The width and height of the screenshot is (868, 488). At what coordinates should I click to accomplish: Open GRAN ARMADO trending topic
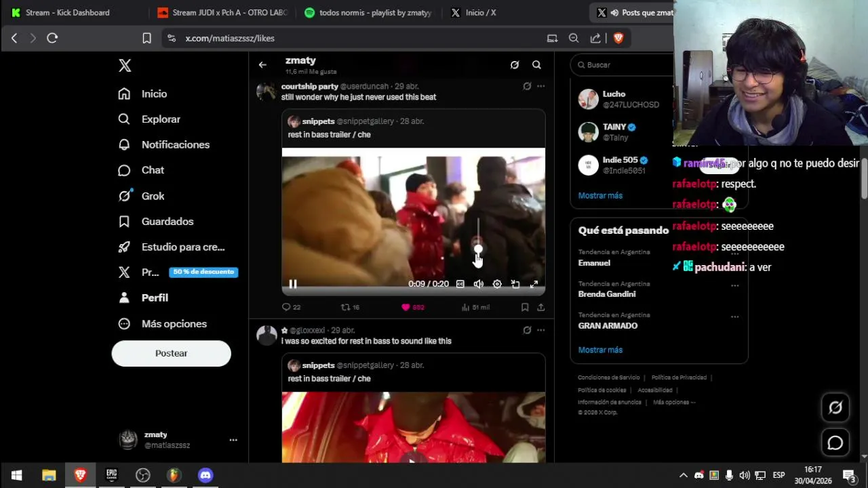point(608,326)
